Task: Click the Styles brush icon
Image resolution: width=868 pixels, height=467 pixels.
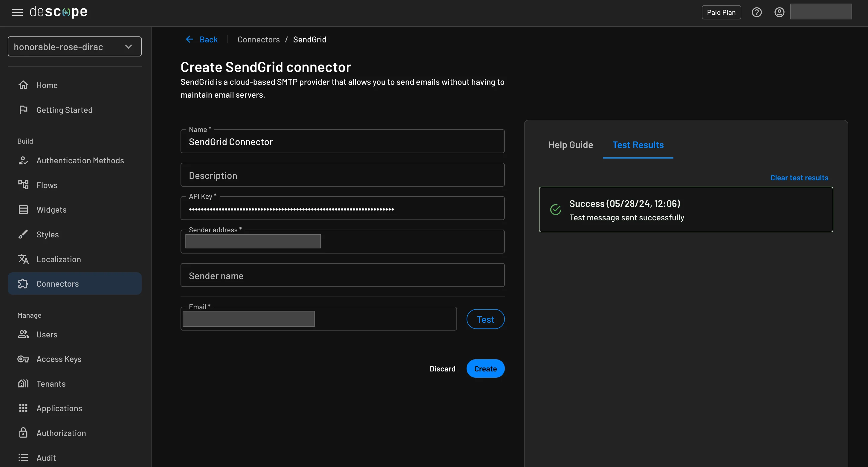Action: [23, 234]
